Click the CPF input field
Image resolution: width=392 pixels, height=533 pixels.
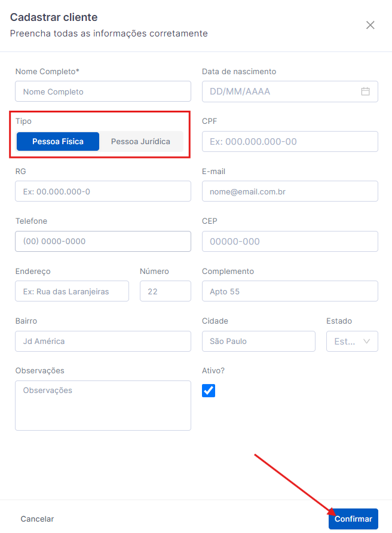click(x=290, y=142)
